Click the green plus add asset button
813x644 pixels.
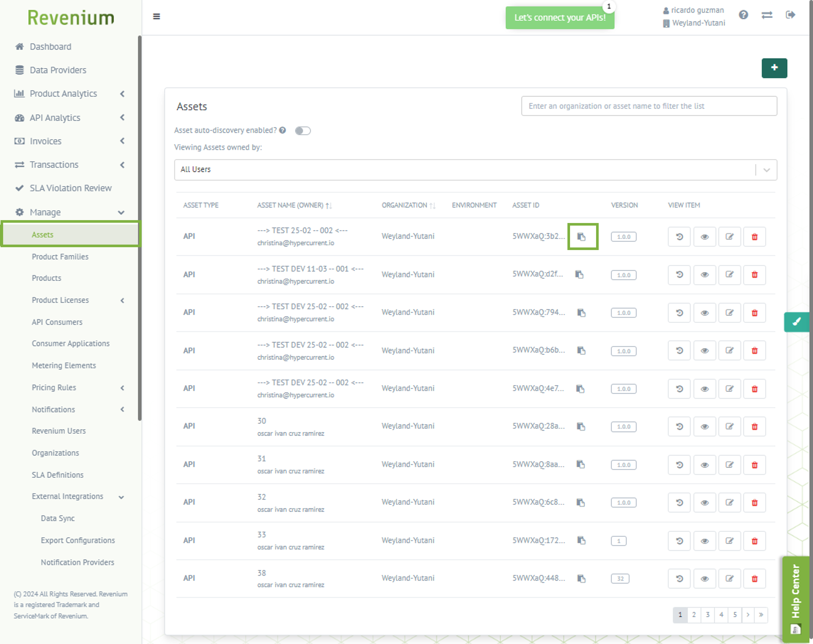click(774, 68)
